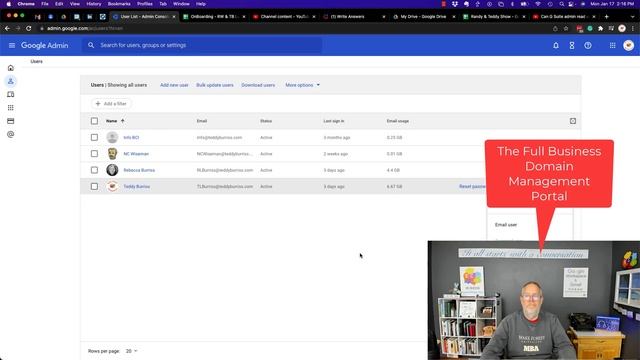Open Chrome extensions puzzle icon
This screenshot has width=640, height=360.
point(600,29)
